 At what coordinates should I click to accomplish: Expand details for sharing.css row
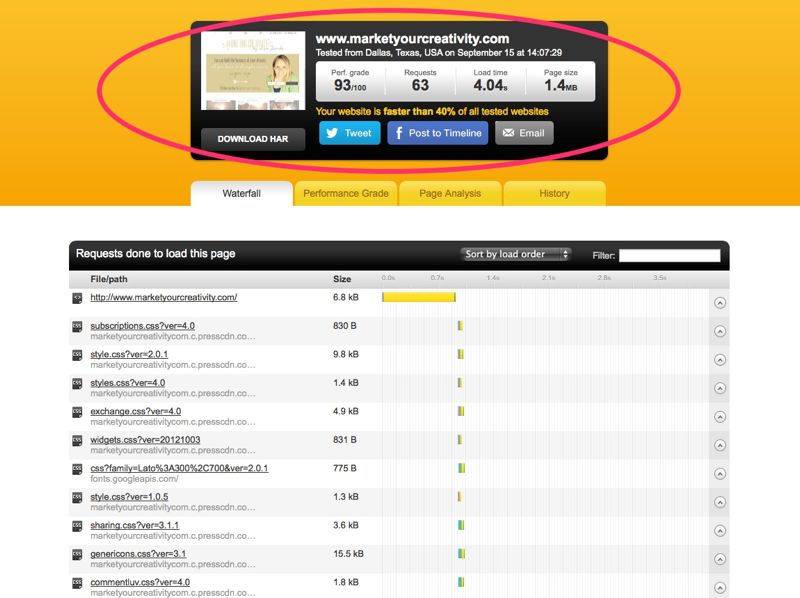[720, 531]
